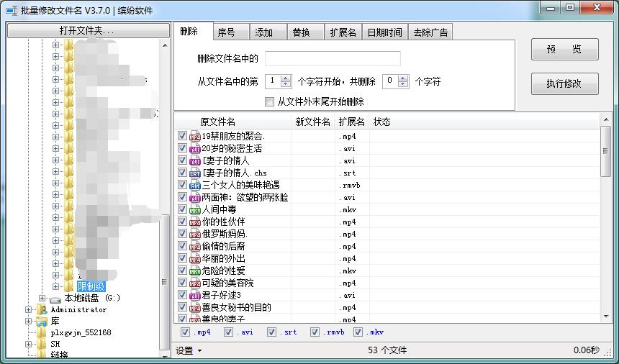Increase the start character position spinner
Viewport: 619px width, 364px height.
click(286, 78)
